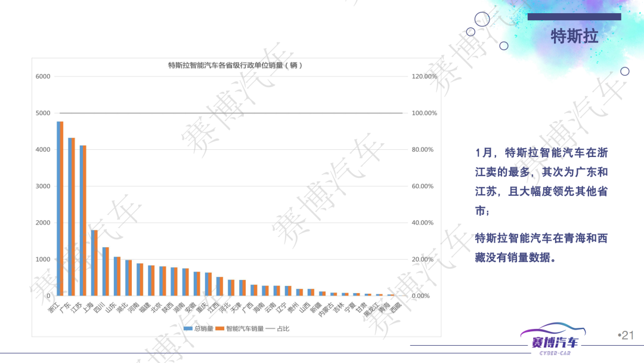
Task: Select the 安徽 axis label
Action: click(191, 307)
